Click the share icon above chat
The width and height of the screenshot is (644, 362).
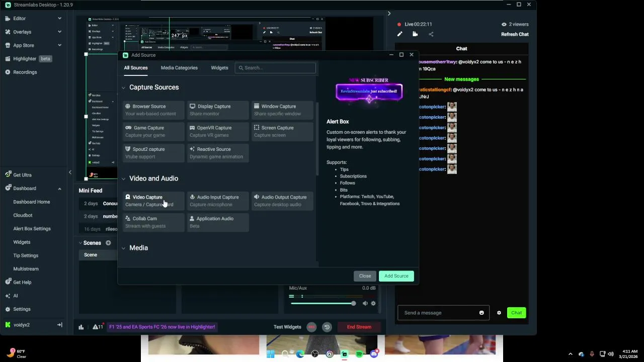click(431, 34)
